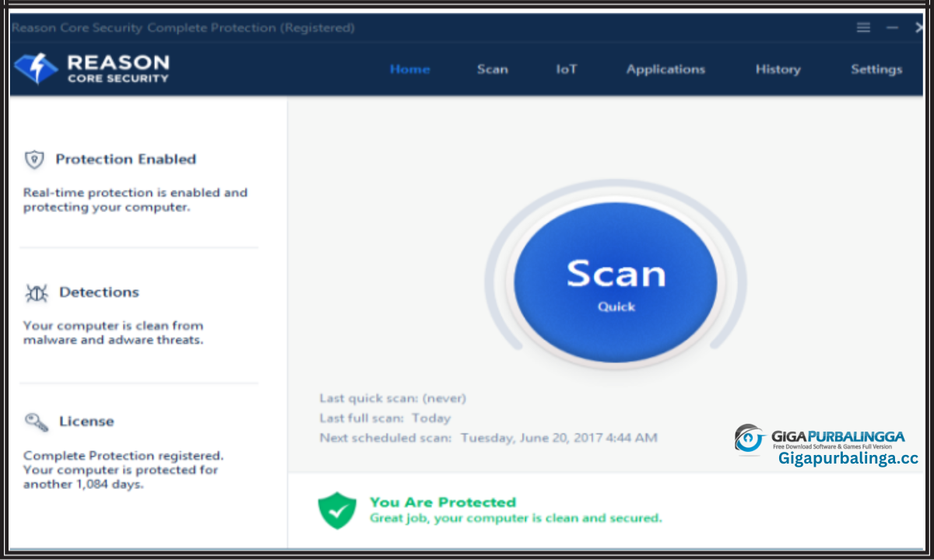The width and height of the screenshot is (934, 560).
Task: Click the 'Last quick scan: (never)' text
Action: click(392, 398)
